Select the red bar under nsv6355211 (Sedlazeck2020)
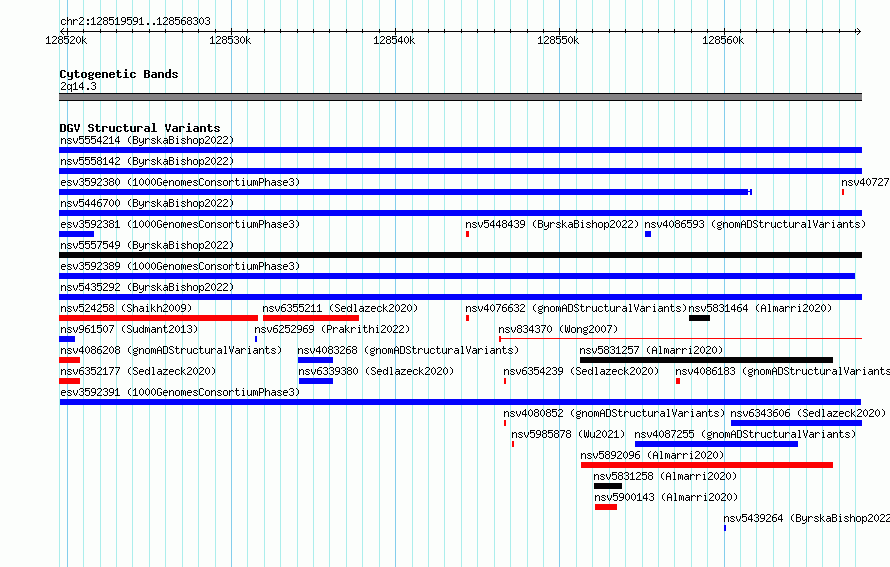This screenshot has height=567, width=890. [x=310, y=318]
